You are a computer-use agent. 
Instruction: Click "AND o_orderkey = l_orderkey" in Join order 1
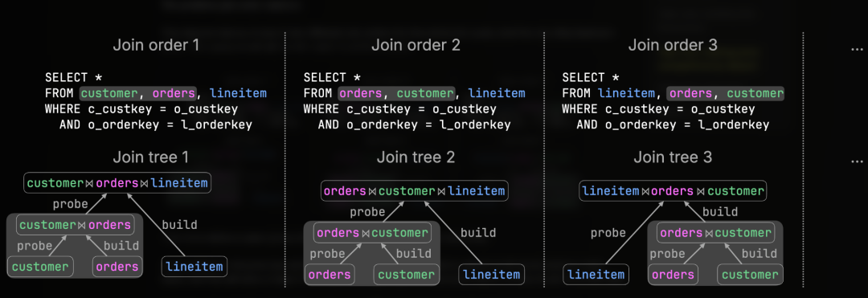[x=156, y=125]
